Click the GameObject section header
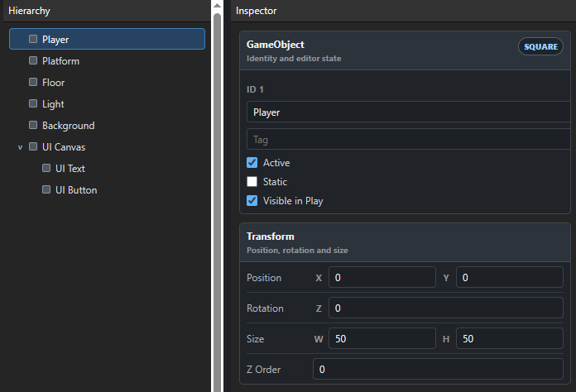576x392 pixels. click(x=405, y=50)
